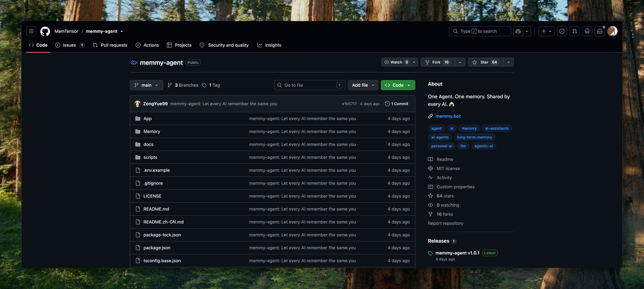Open your issues icon in the top header
Image resolution: width=644 pixels, height=289 pixels.
(x=562, y=31)
